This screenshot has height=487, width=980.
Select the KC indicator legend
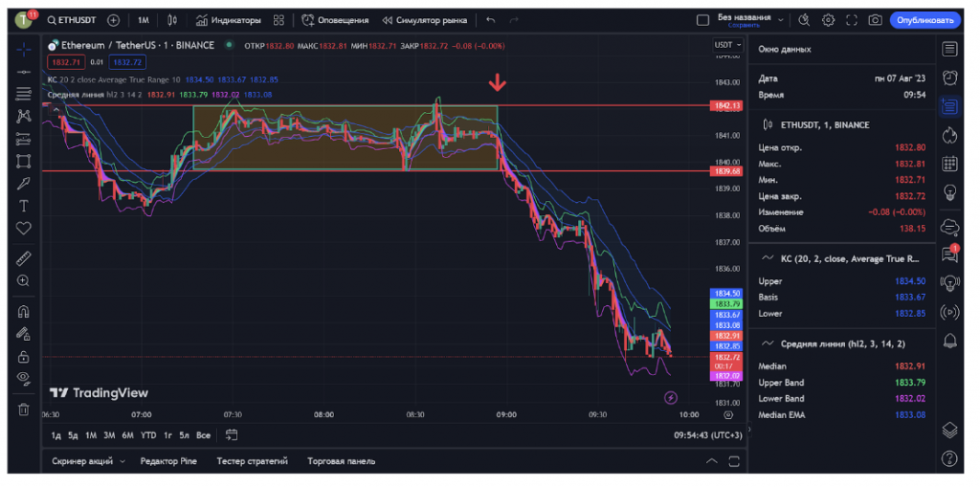coord(115,79)
